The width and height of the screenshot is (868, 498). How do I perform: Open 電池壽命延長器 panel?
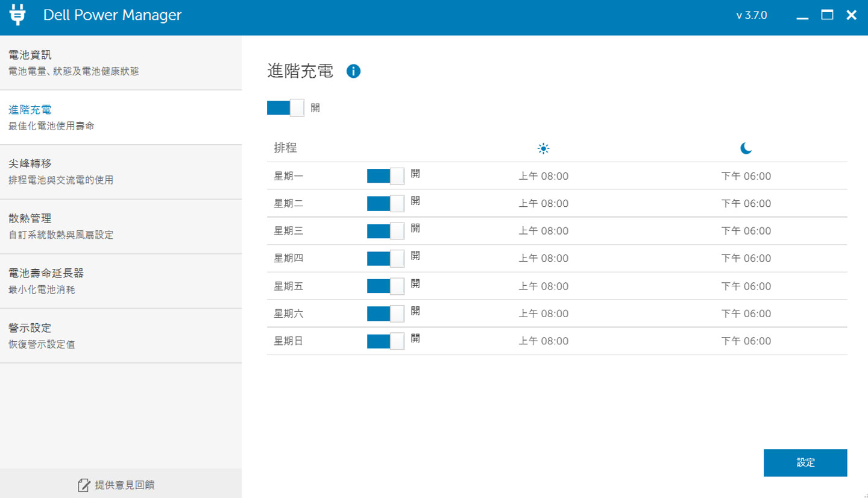72,280
